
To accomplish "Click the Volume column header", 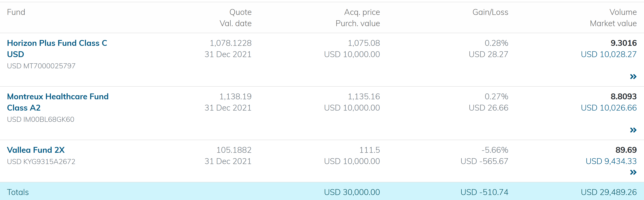I will [623, 12].
